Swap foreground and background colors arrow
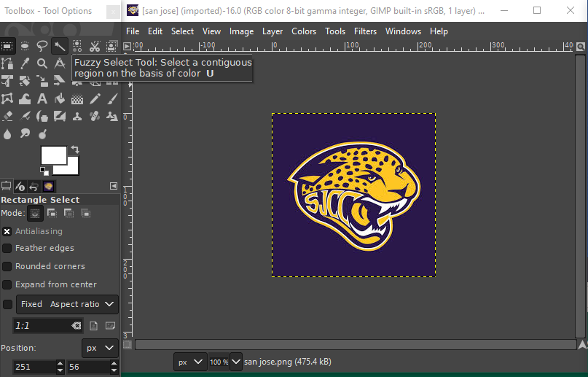The width and height of the screenshot is (588, 377). click(75, 149)
